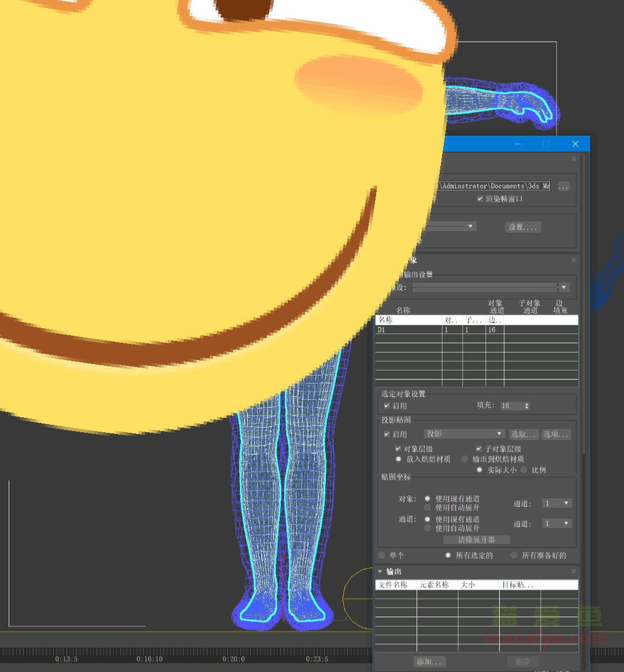Image resolution: width=624 pixels, height=672 pixels.
Task: Select the 比例 radio option
Action: (x=524, y=470)
